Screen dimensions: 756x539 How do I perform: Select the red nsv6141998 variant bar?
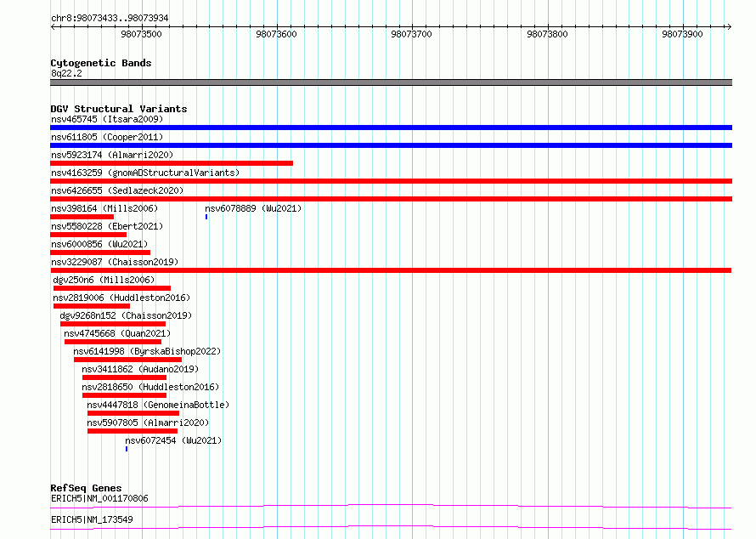[x=127, y=360]
